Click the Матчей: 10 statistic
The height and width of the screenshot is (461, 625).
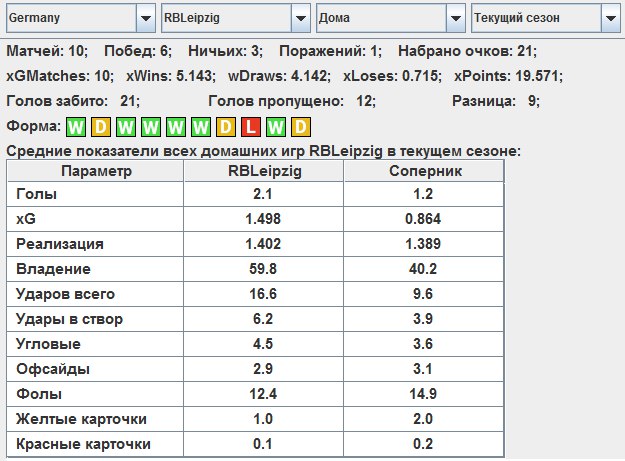click(47, 51)
